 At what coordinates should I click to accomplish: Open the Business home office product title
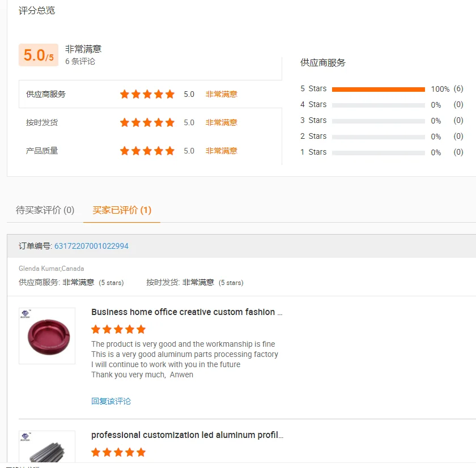click(x=186, y=312)
